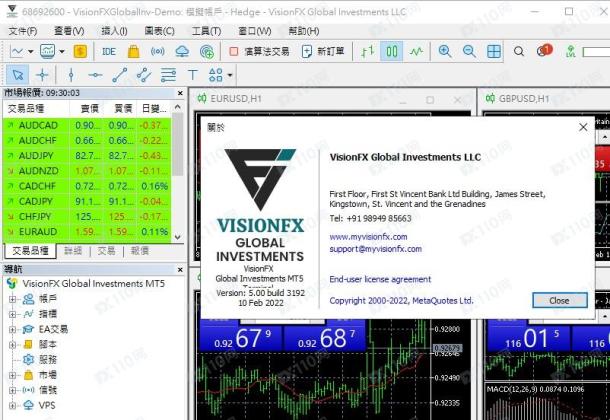Screen dimensions: 610x420
Task: Select the arrow cursor tool
Action: (x=18, y=75)
